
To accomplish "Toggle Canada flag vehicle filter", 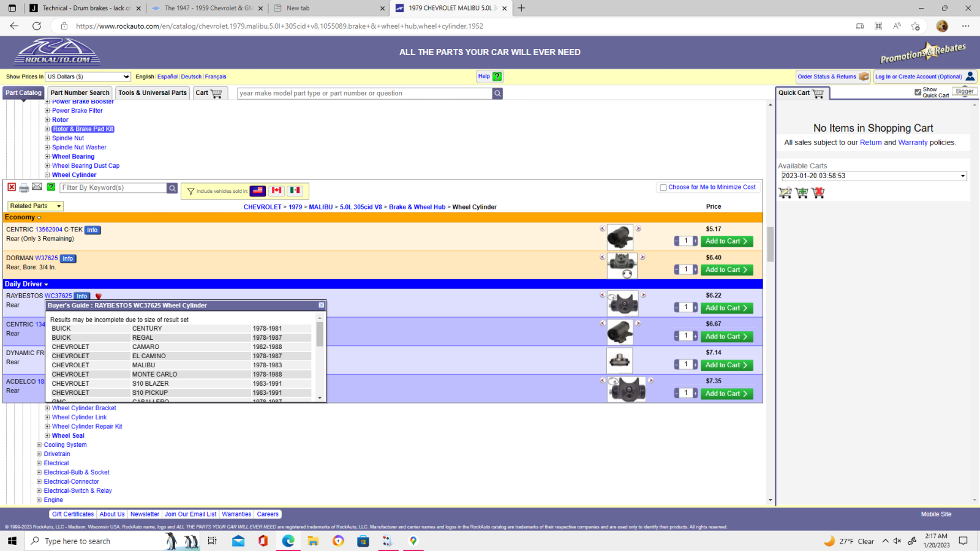I will tap(277, 190).
